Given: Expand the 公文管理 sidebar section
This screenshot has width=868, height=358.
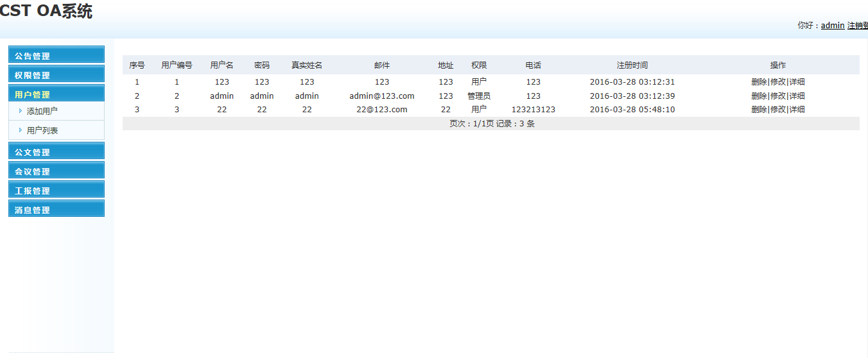Looking at the screenshot, I should tap(56, 151).
